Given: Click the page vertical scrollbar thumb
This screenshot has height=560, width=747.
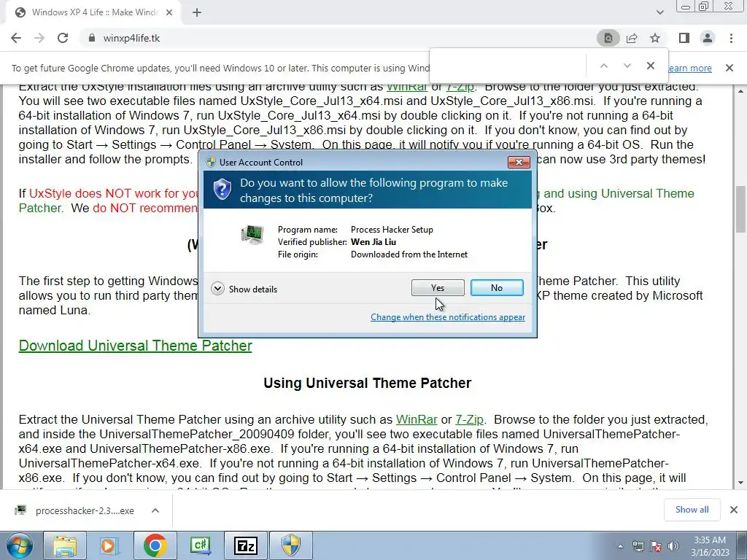Looking at the screenshot, I should click(741, 209).
